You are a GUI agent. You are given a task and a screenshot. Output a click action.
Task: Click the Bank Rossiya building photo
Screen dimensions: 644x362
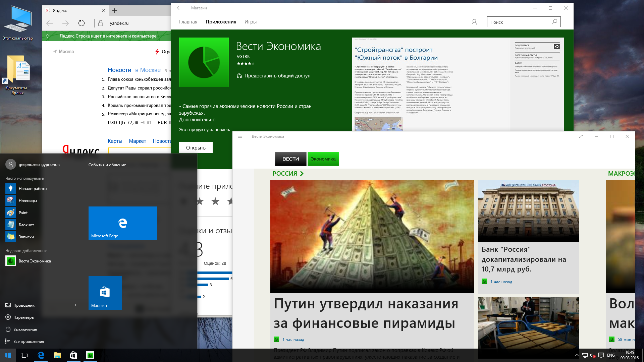[x=529, y=211]
